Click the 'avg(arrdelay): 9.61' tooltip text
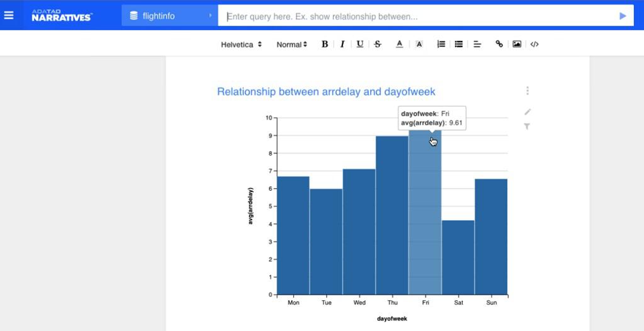This screenshot has height=331, width=644. pyautogui.click(x=432, y=122)
